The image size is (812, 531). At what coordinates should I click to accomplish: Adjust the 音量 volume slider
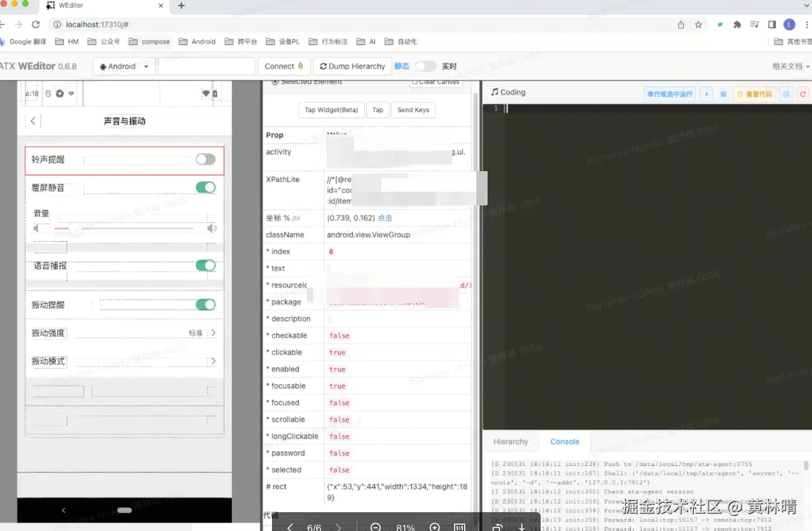coord(124,229)
